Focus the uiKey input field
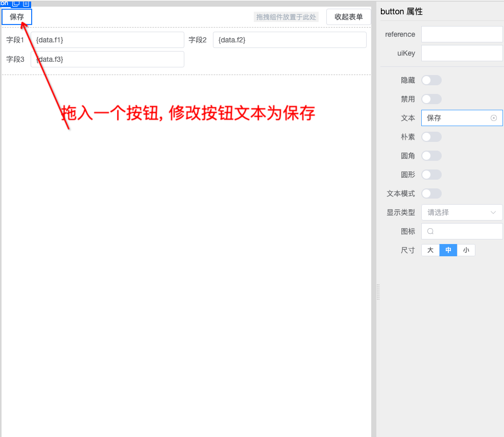Viewport: 504px width, 437px height. click(x=462, y=53)
